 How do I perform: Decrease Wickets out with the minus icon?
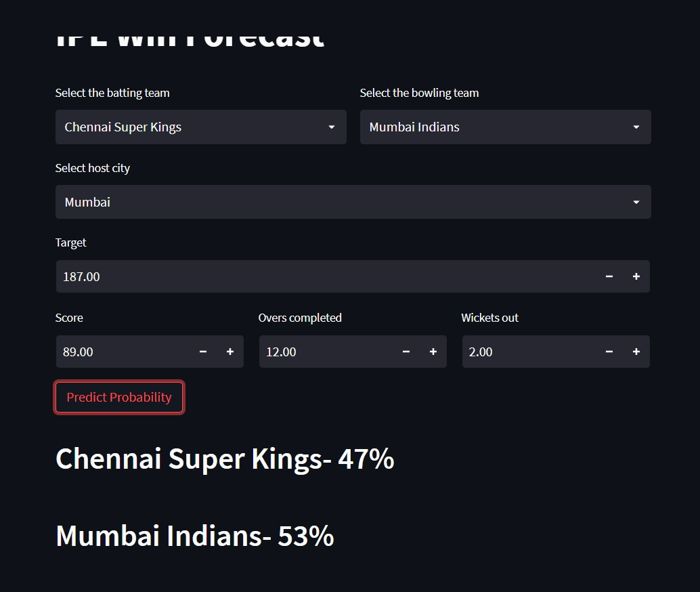click(609, 352)
